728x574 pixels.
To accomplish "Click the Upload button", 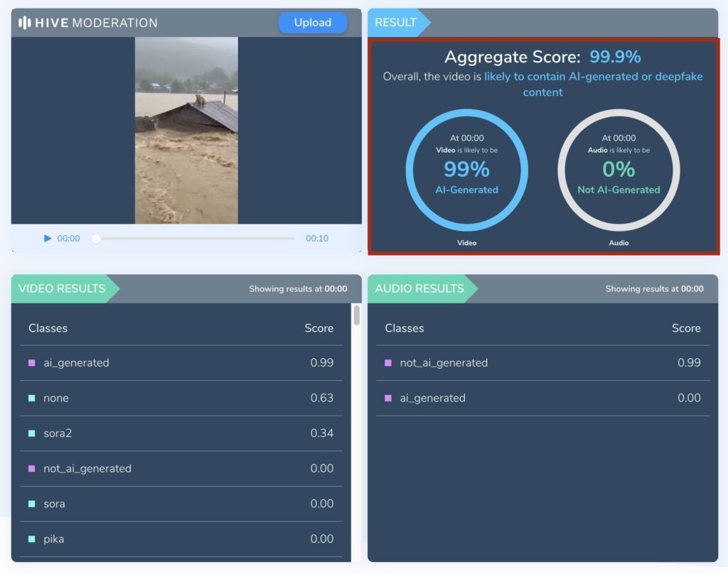I will click(x=312, y=23).
